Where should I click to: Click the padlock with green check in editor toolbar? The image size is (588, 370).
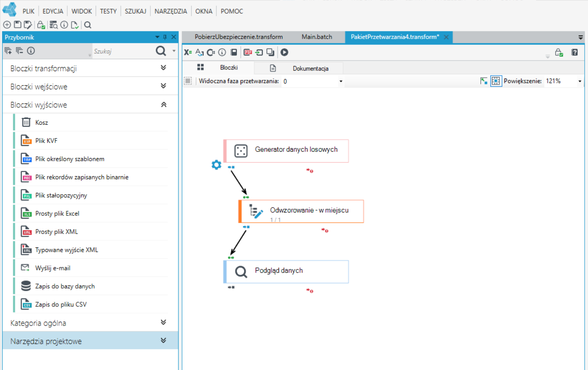pos(559,52)
